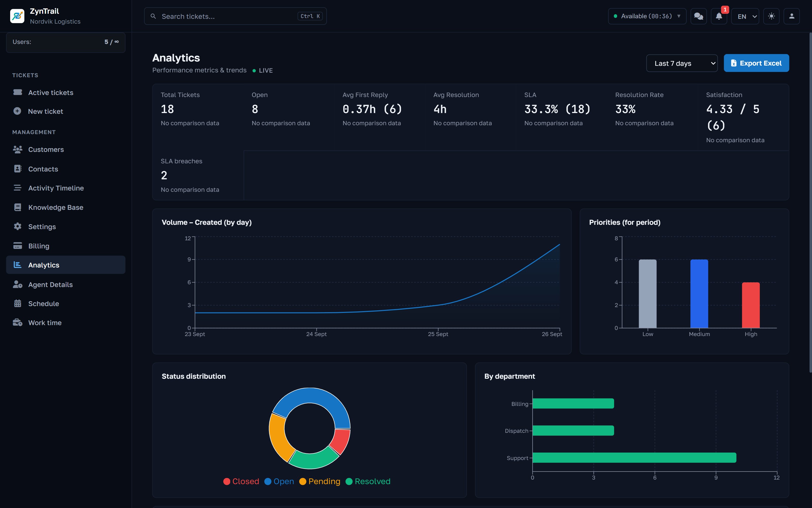The height and width of the screenshot is (508, 812).
Task: Click the Analytics chart icon
Action: pos(18,265)
